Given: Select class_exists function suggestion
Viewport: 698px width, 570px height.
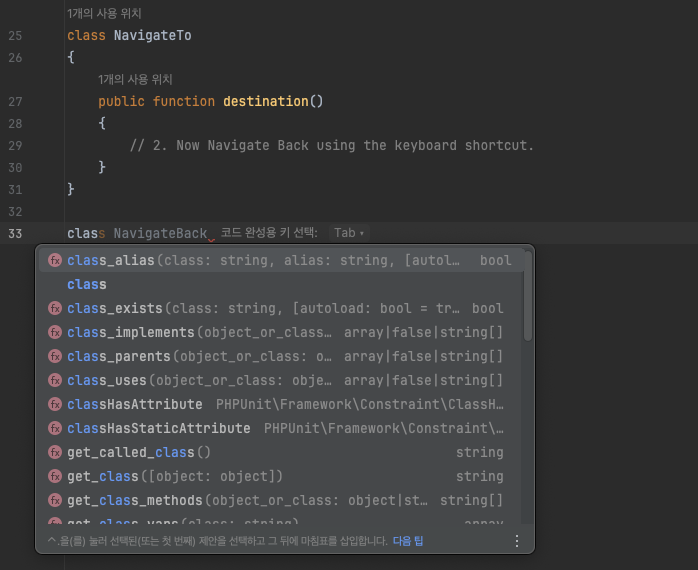Looking at the screenshot, I should [x=281, y=308].
